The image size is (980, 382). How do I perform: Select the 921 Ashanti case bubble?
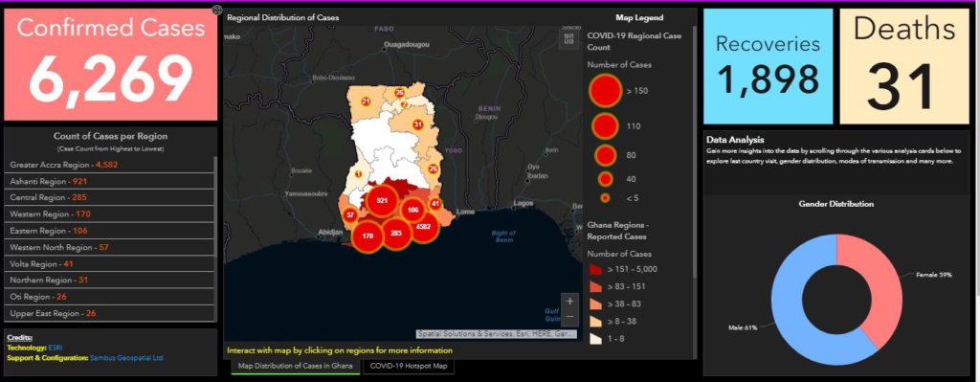click(x=382, y=201)
